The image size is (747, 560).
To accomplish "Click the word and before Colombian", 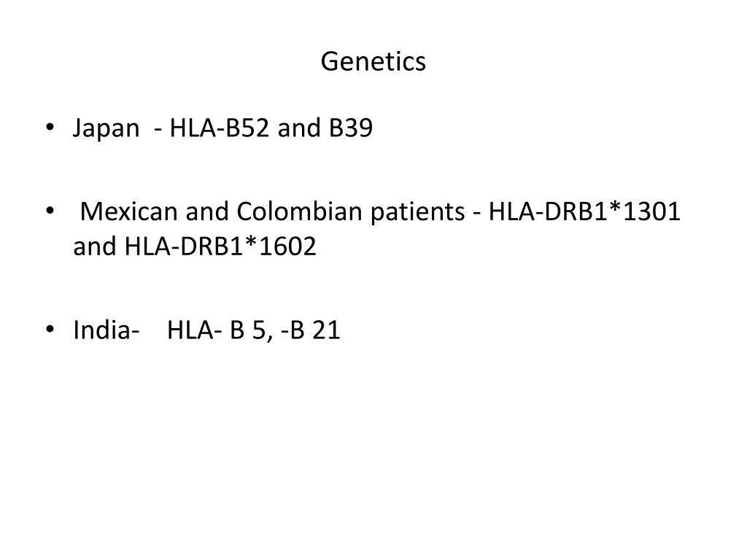I will click(x=207, y=211).
